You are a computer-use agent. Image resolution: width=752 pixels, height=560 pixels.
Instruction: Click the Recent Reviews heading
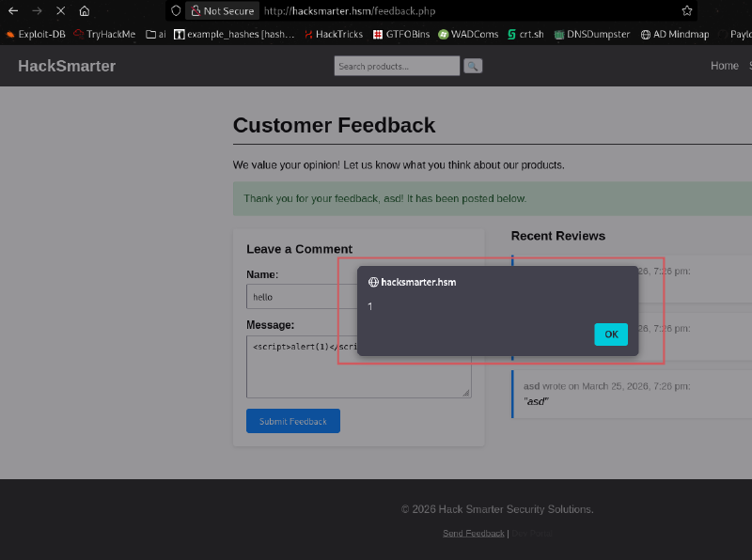[558, 236]
